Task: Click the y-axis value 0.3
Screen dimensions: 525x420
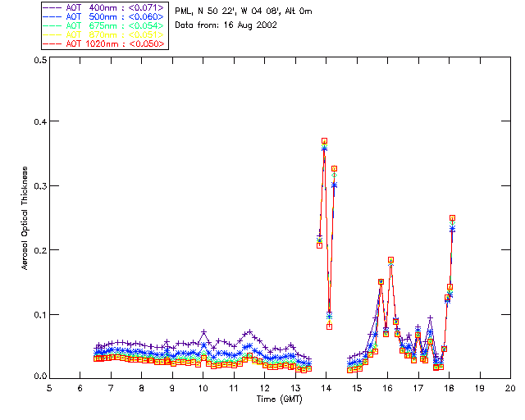Action: 40,186
